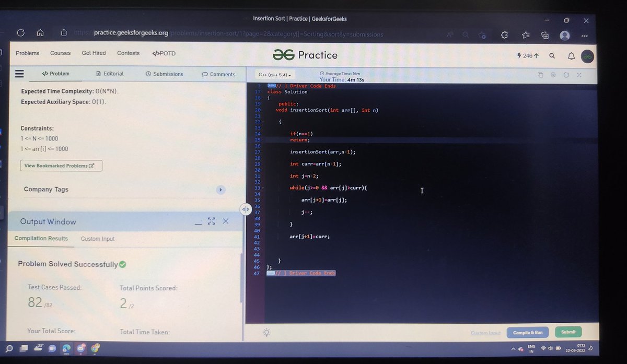Open browser favorites star list
This screenshot has height=364, width=627.
(526, 35)
